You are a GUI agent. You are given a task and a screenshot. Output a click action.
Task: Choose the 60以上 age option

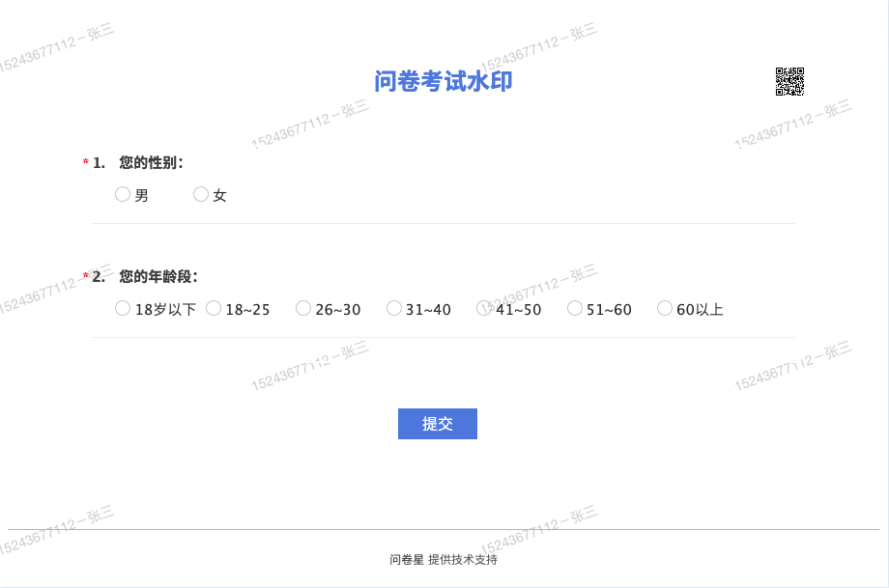[665, 308]
